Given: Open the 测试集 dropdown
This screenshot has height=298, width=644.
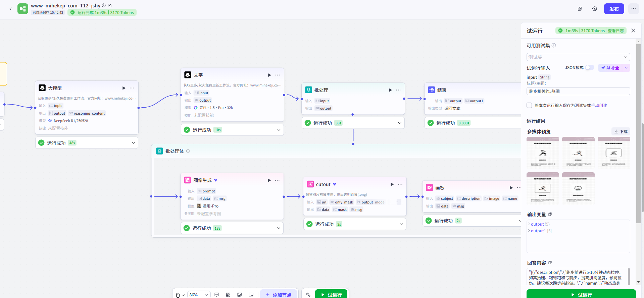Looking at the screenshot, I should pos(578,57).
